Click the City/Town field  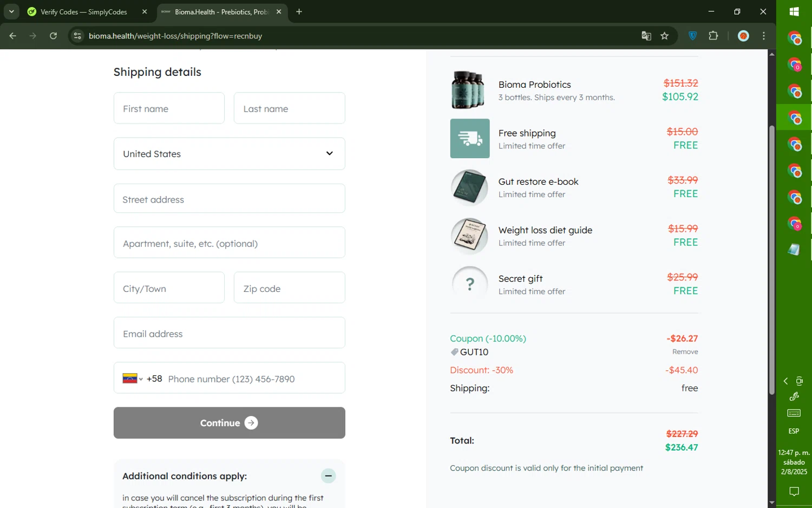pos(169,288)
